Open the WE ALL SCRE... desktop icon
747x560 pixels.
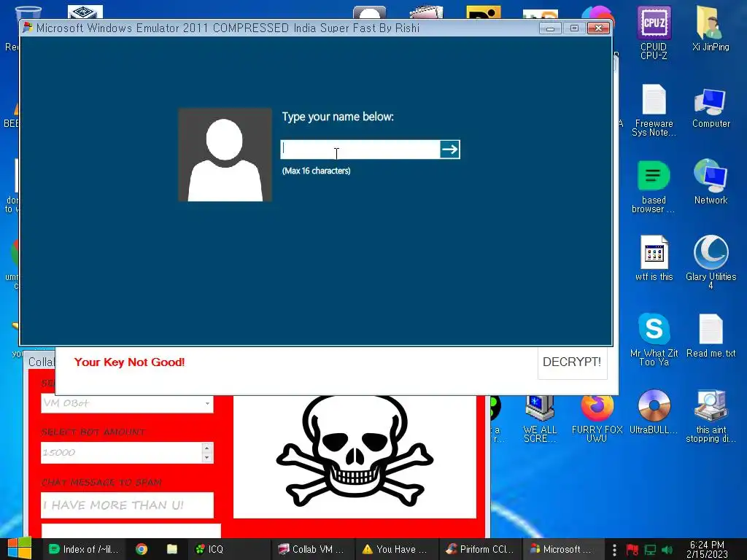(539, 419)
